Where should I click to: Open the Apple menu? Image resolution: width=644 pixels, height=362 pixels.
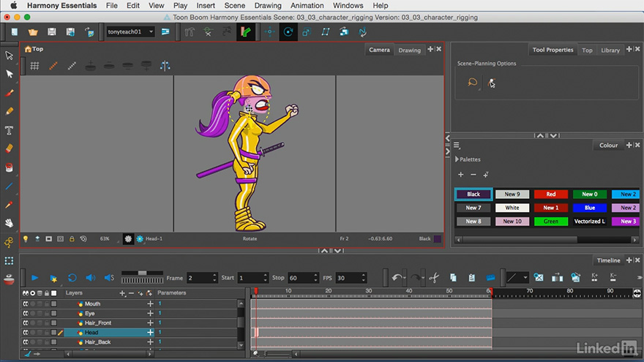[14, 5]
